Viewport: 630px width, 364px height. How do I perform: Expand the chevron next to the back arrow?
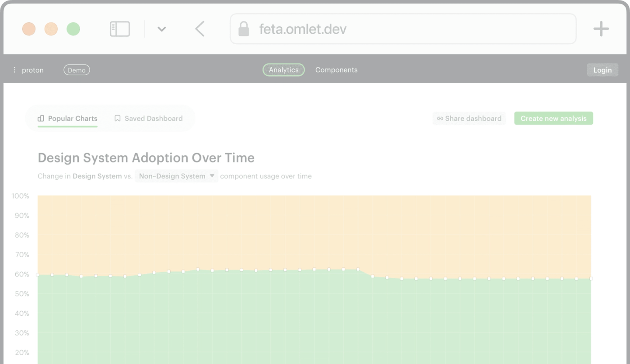pos(161,29)
